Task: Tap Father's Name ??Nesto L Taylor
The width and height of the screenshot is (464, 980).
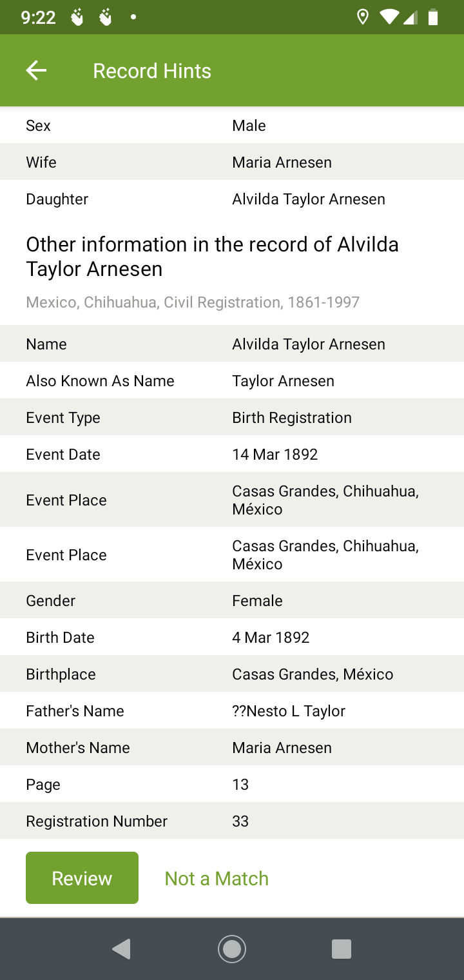Action: 289,710
